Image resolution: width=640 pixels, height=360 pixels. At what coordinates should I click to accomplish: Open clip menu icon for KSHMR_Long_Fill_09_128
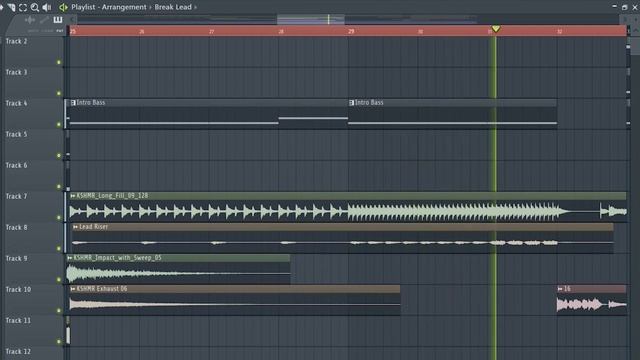73,196
